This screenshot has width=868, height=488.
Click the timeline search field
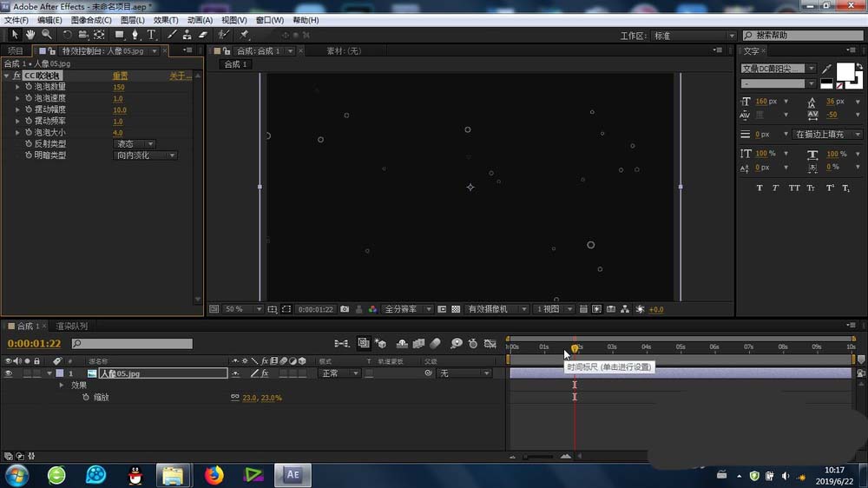coord(132,344)
